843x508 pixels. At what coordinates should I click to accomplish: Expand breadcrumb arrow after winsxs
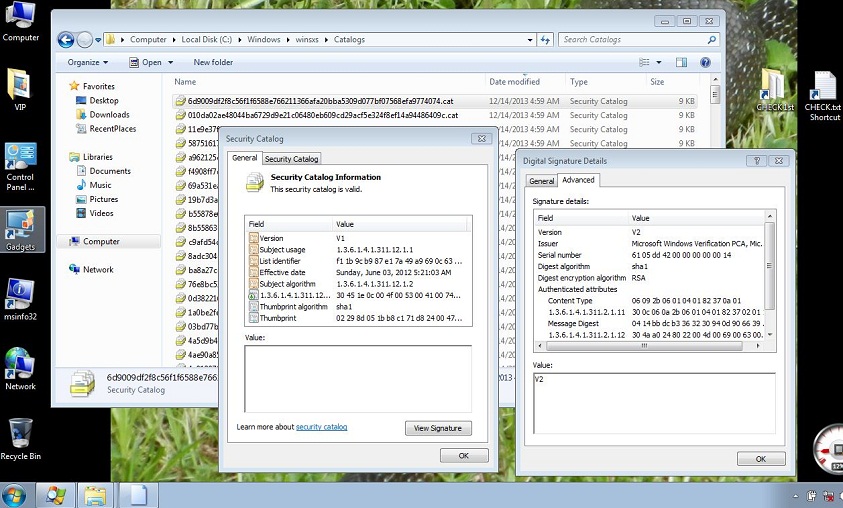(326, 40)
